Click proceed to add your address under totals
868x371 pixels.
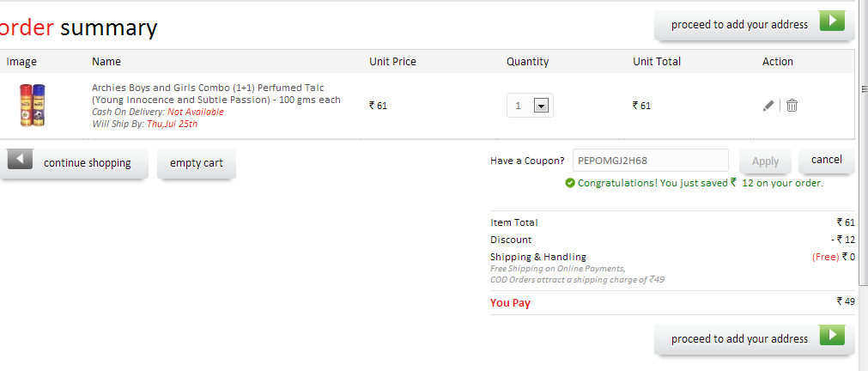pos(755,339)
